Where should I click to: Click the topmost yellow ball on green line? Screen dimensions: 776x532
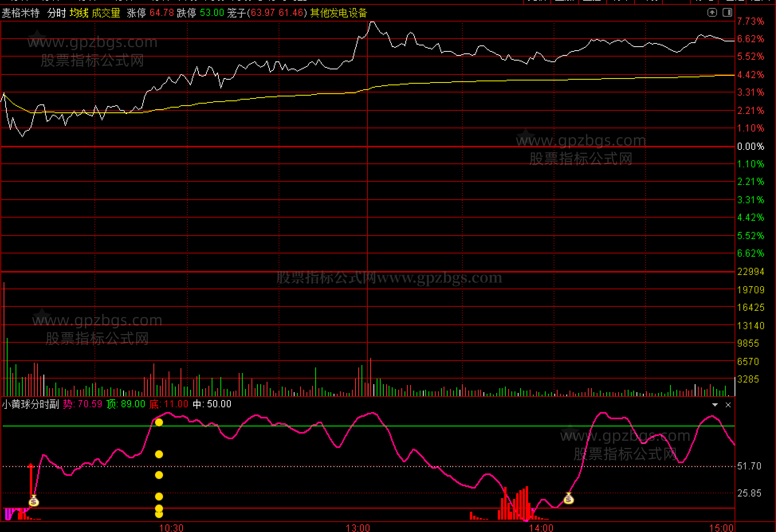tap(159, 422)
